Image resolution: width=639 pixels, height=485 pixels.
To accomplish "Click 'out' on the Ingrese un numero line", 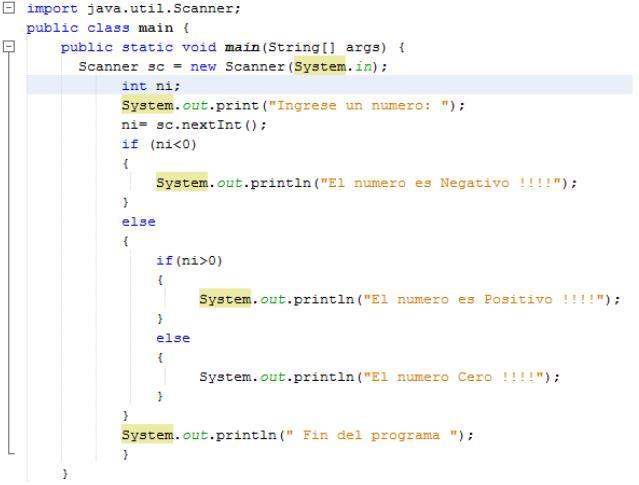I will point(195,106).
